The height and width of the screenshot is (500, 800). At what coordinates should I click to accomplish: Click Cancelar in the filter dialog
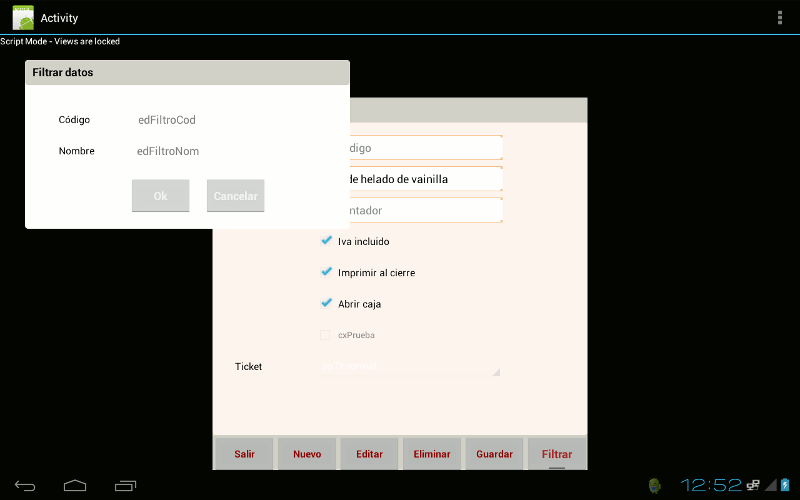tap(236, 196)
